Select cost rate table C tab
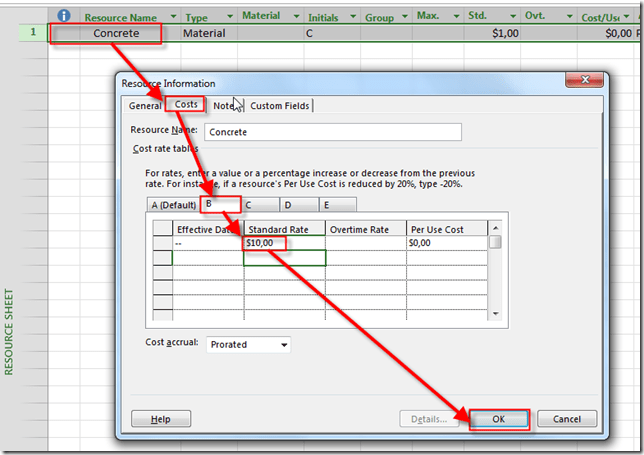Screen dimensions: 644x455 coord(248,205)
